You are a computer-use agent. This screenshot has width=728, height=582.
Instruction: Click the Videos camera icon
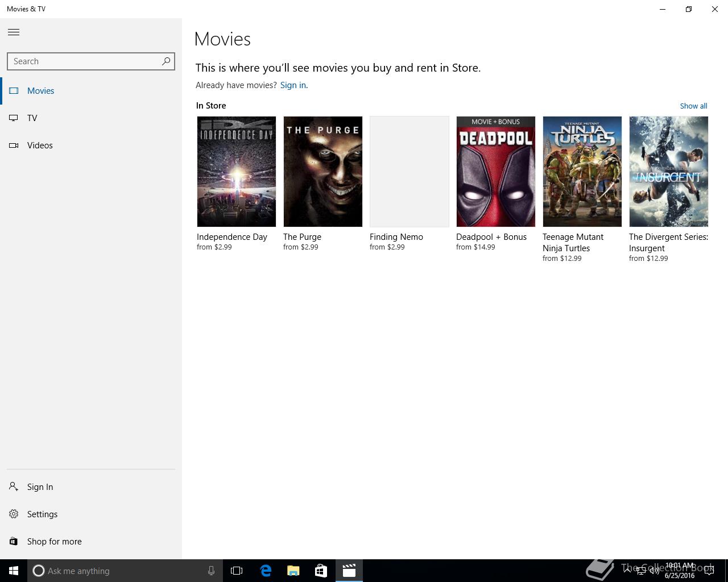click(x=14, y=145)
